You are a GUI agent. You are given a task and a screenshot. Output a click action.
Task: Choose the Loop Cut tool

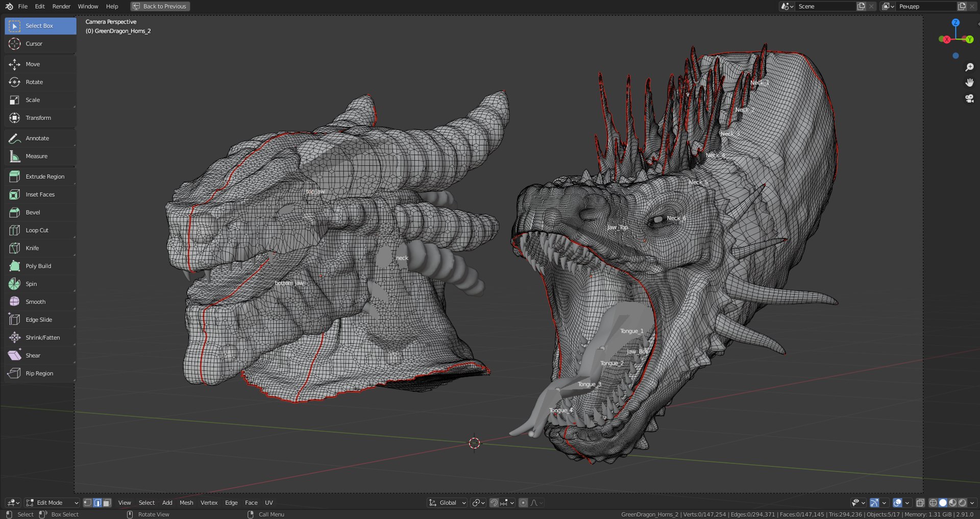[40, 230]
